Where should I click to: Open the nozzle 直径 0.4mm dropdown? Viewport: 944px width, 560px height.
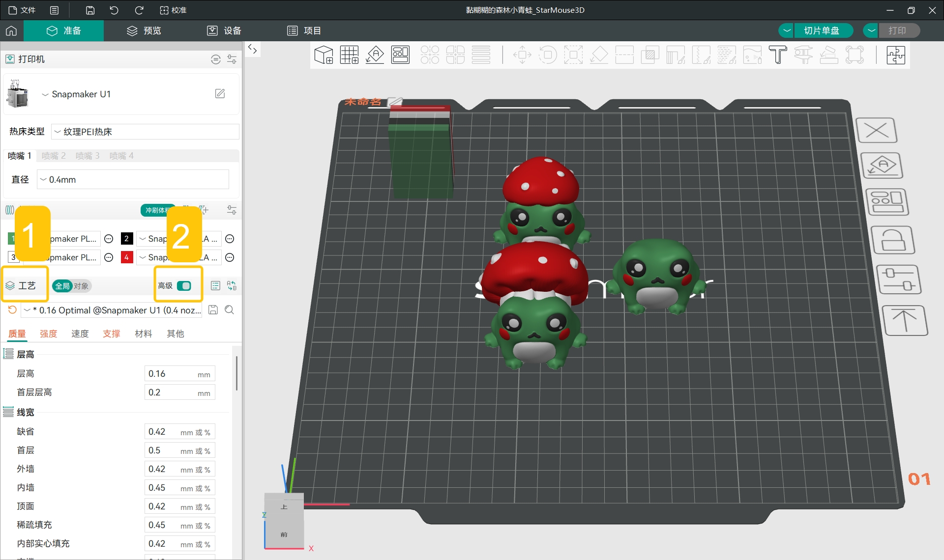(x=133, y=180)
